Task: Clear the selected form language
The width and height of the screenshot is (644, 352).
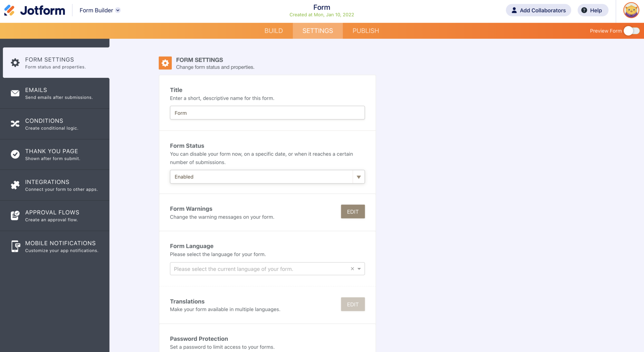Action: (352, 269)
